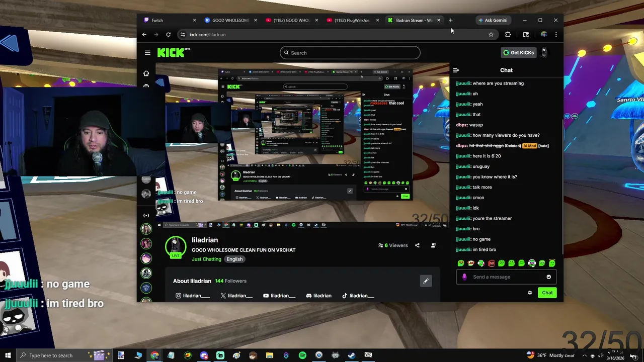The height and width of the screenshot is (362, 644).
Task: Open the emoji picker in message box
Action: coord(548,277)
